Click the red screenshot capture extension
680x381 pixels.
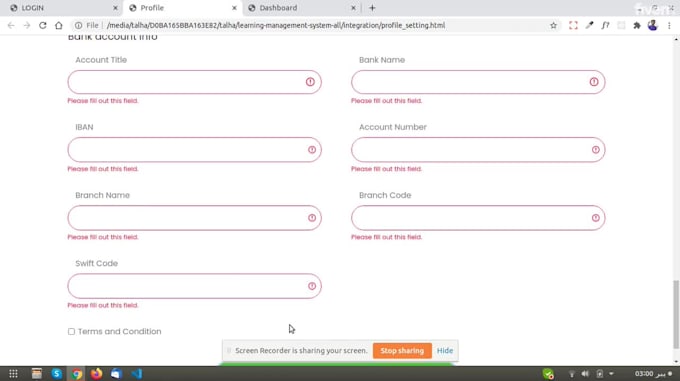(573, 26)
